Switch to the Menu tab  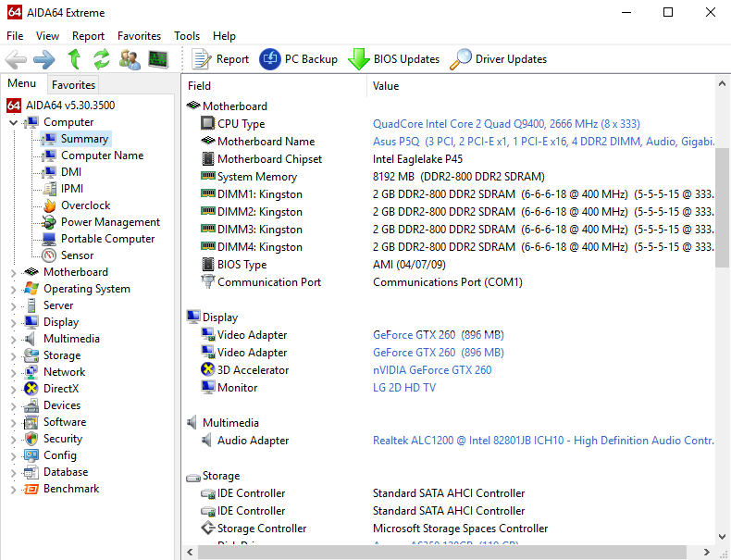tap(22, 83)
